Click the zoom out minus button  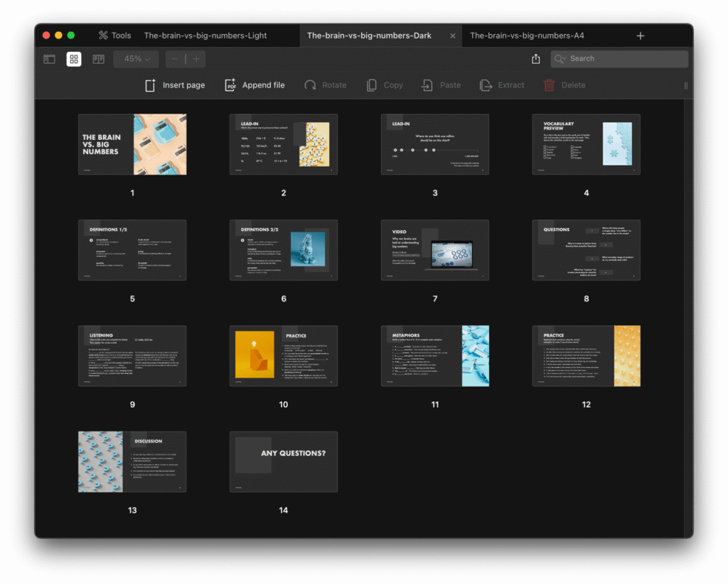[x=175, y=59]
